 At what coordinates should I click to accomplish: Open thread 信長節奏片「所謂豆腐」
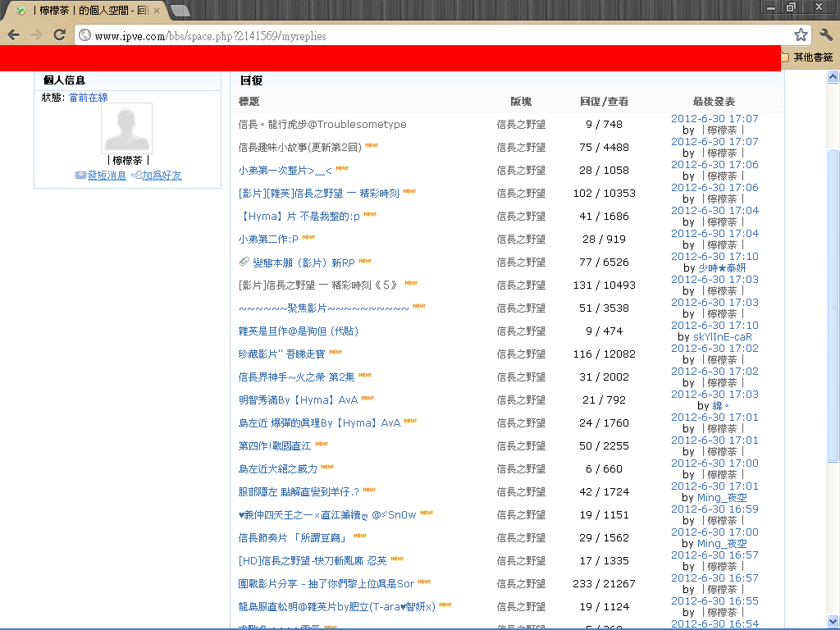[x=294, y=538]
